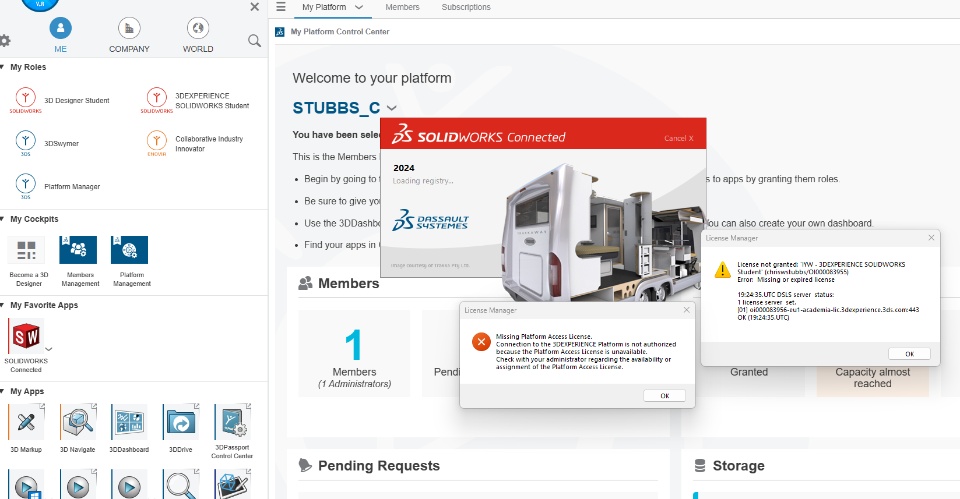This screenshot has width=960, height=499.
Task: Select the Platform Manager role
Action: 58,186
